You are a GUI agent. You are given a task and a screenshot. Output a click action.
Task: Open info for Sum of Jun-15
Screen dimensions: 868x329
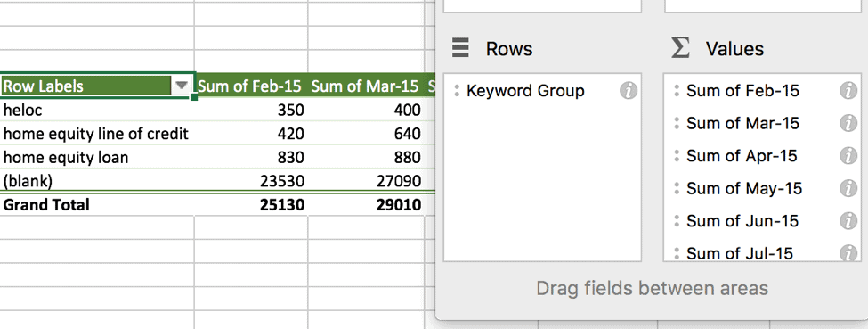[x=848, y=221]
